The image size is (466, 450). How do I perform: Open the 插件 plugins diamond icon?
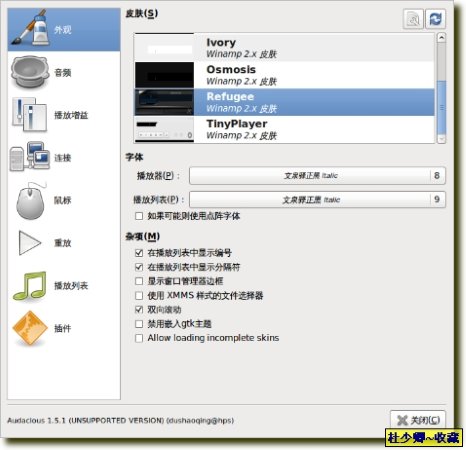click(x=30, y=328)
